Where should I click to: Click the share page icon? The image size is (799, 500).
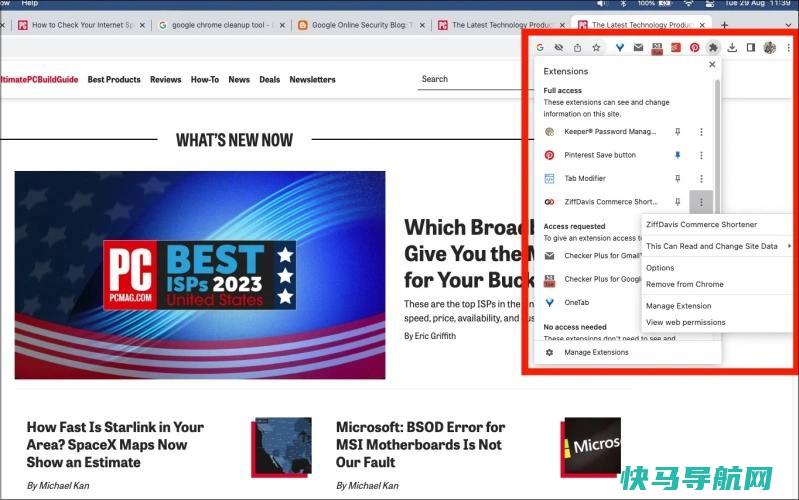click(577, 47)
